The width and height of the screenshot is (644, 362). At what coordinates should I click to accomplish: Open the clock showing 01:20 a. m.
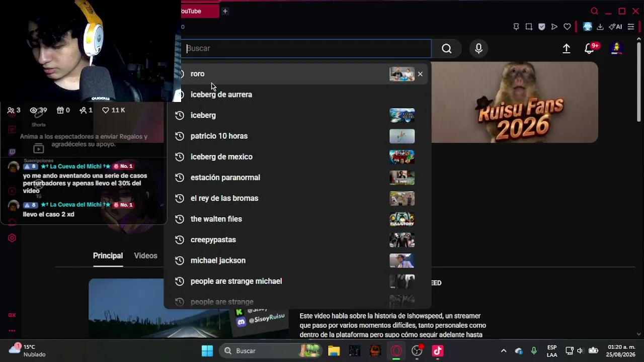[x=621, y=350]
